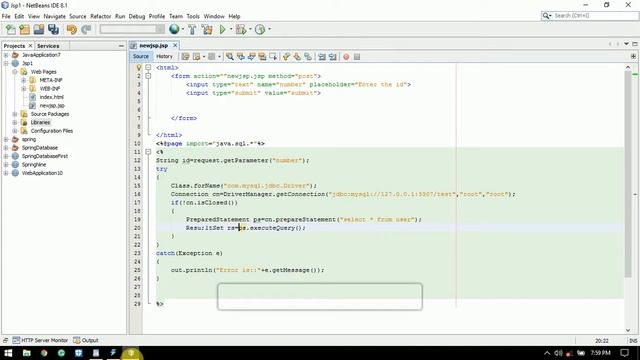Open dropdown arrow next to browser globe
This screenshot has height=360, width=640.
tap(182, 29)
